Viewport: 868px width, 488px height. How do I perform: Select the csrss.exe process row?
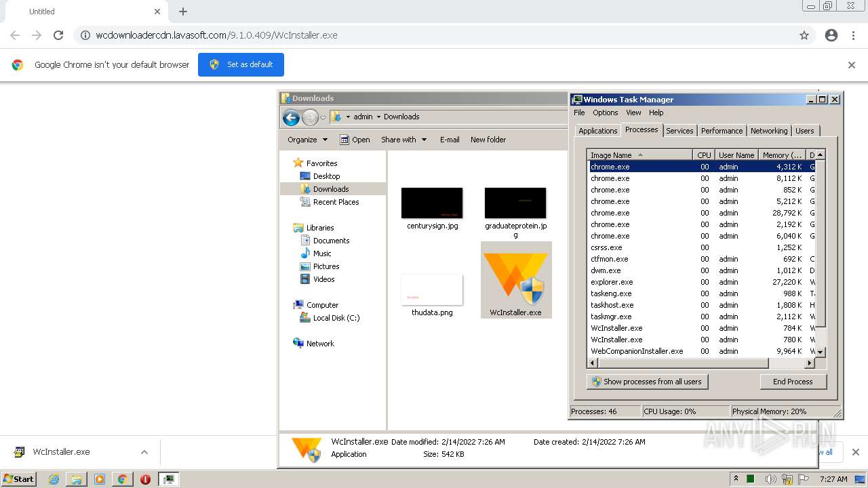701,247
